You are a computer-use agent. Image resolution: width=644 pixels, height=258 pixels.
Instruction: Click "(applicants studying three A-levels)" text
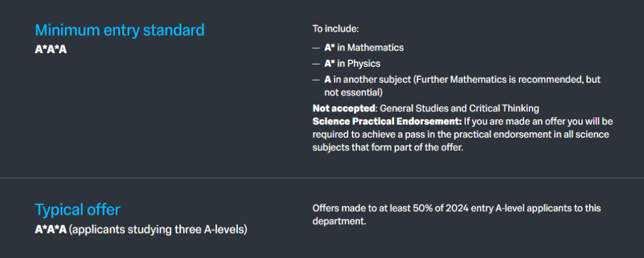[158, 229]
